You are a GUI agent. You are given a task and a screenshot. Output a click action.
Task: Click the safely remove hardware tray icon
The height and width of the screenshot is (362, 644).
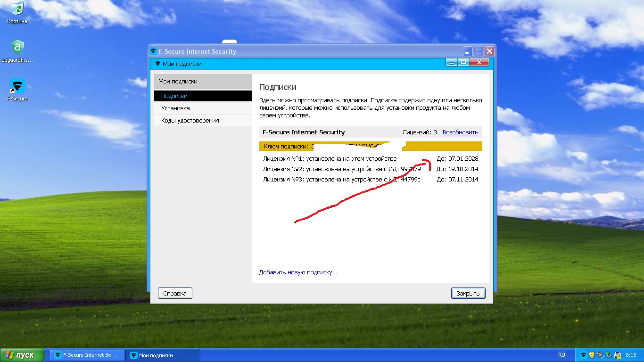[x=608, y=355]
